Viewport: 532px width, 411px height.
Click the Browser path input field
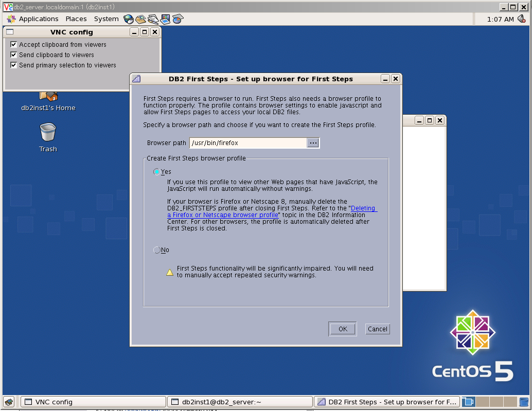248,143
